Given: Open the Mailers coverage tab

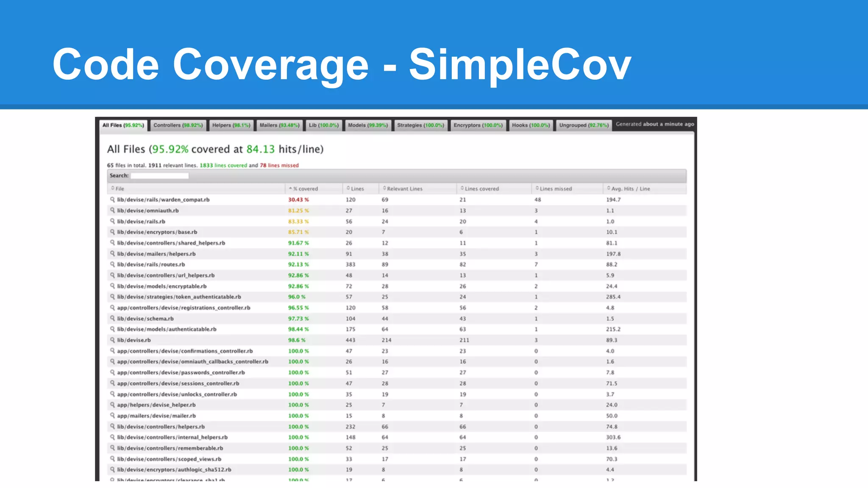Looking at the screenshot, I should (x=279, y=125).
